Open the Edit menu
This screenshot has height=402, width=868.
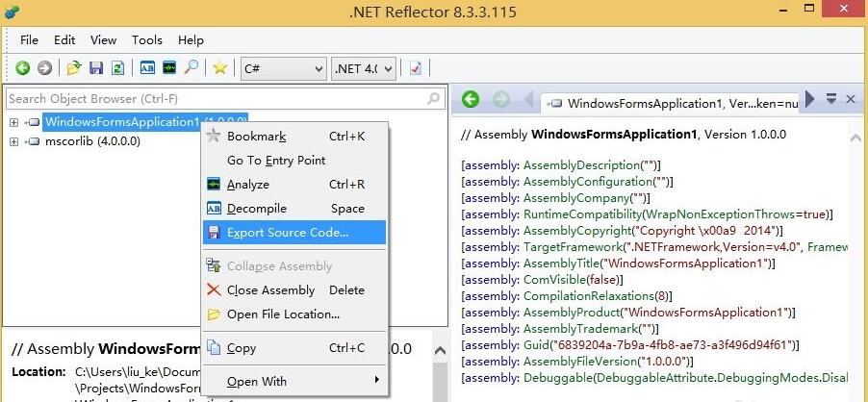tap(64, 39)
